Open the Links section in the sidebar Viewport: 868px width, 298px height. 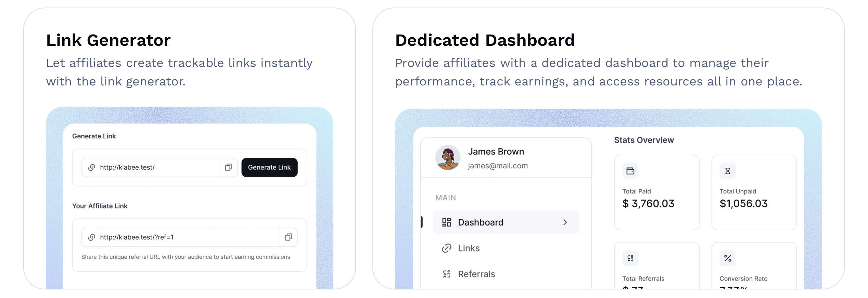(x=468, y=248)
